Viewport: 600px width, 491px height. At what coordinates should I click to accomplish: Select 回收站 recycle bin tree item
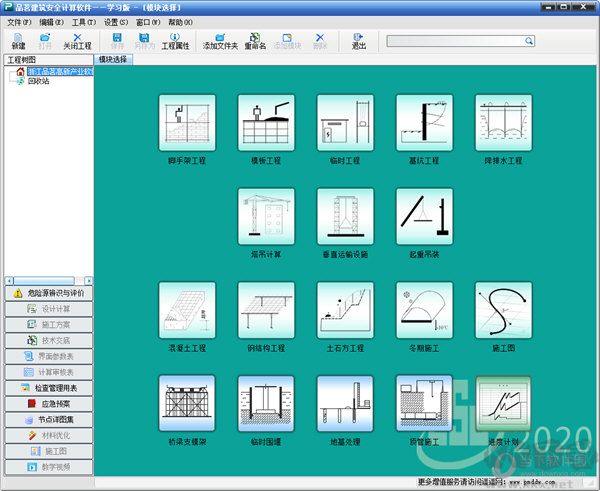38,81
